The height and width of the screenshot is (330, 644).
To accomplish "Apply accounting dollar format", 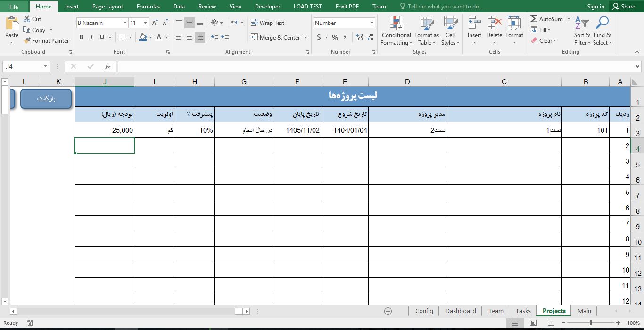I will tap(319, 37).
